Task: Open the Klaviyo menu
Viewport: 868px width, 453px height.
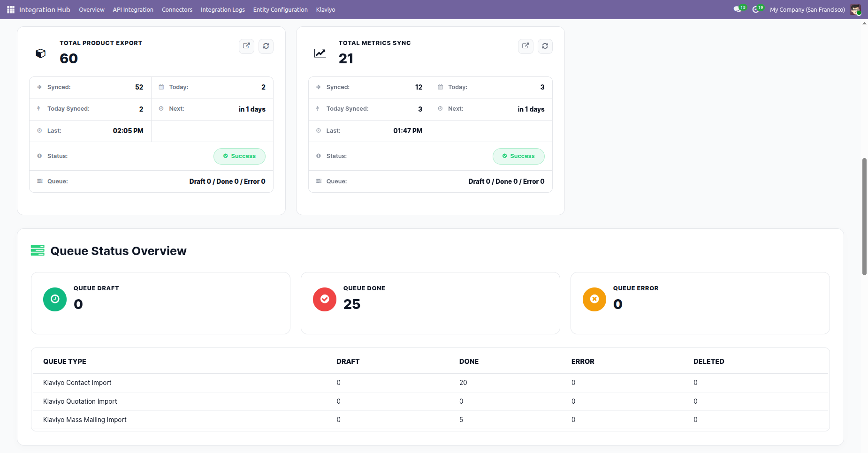Action: point(326,9)
